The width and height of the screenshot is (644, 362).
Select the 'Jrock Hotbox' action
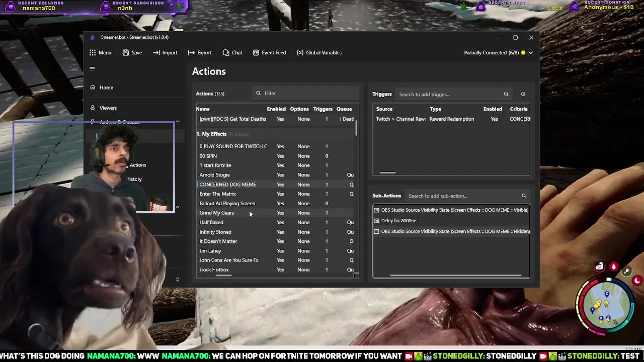point(276,269)
